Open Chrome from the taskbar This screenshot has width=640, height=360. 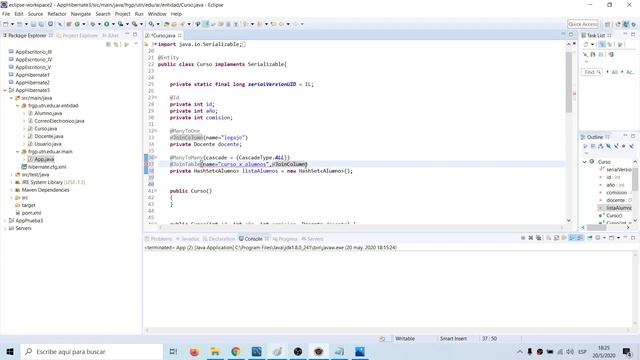[236, 351]
